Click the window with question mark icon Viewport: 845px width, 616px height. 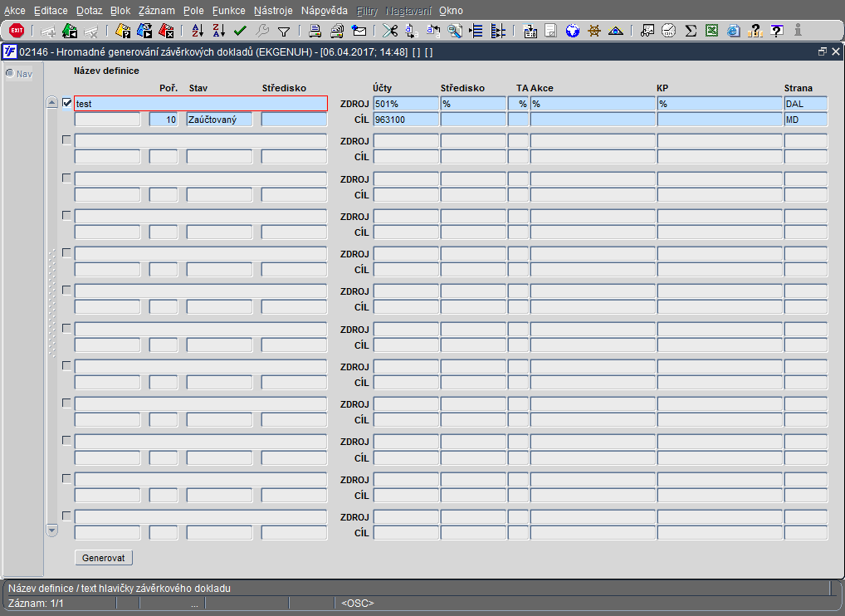tap(776, 32)
